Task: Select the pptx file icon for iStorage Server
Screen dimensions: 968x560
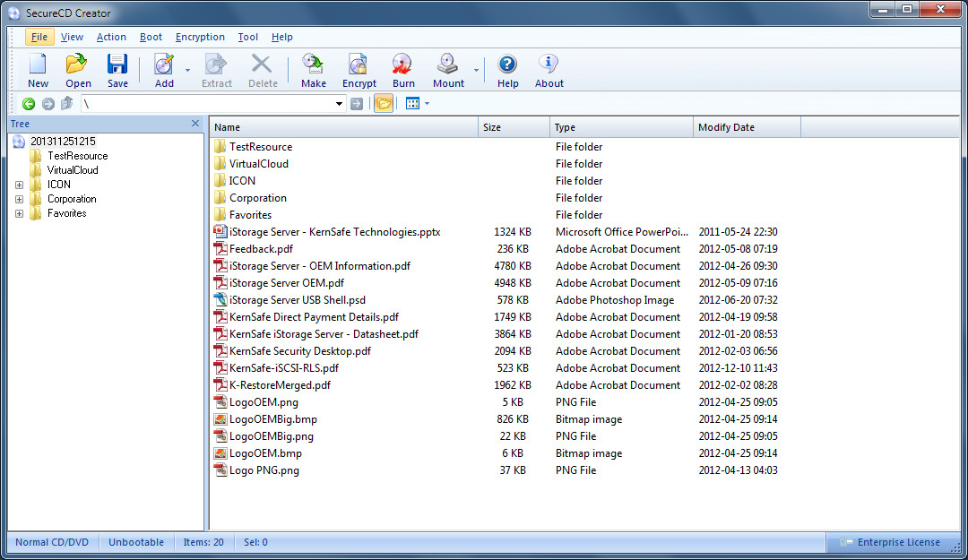Action: (220, 231)
